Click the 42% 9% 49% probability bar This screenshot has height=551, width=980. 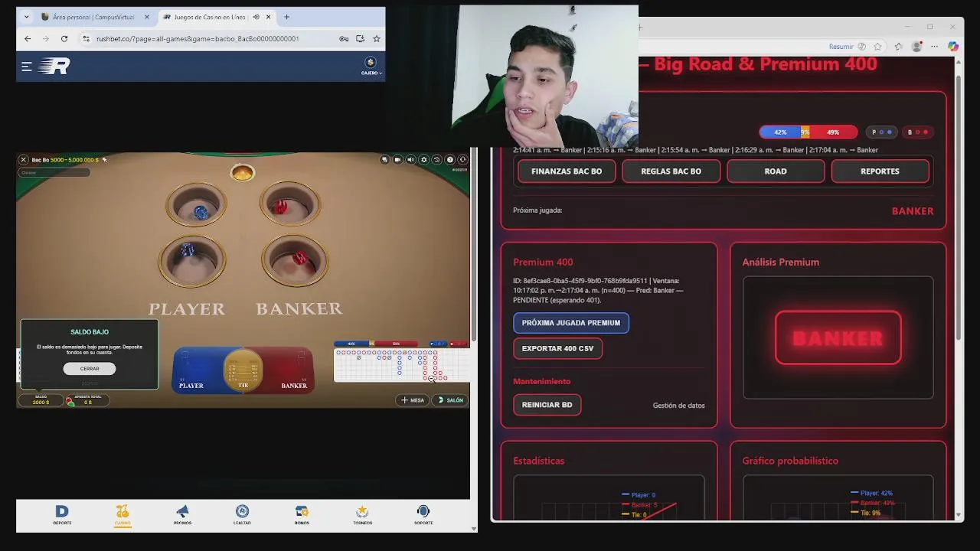coord(808,132)
